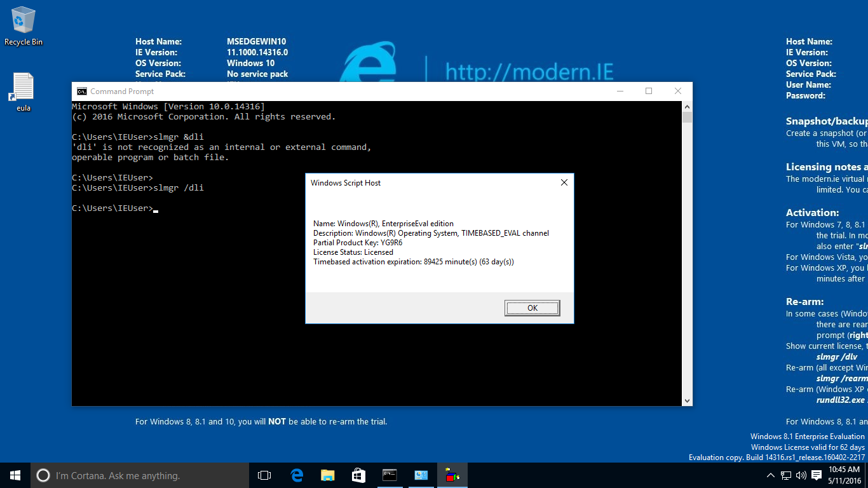The image size is (868, 488).
Task: Close the Command Prompt window
Action: 678,91
